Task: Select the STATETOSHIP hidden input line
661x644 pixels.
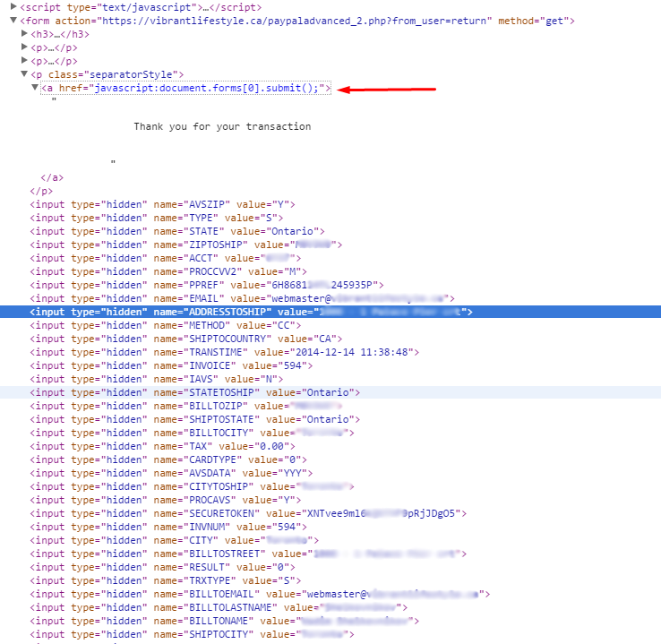Action: [194, 393]
